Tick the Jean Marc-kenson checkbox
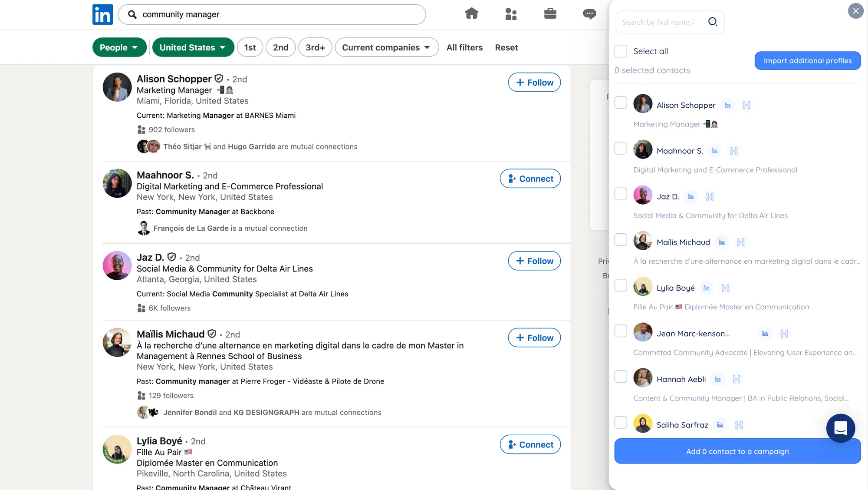This screenshot has width=868, height=490. [621, 331]
